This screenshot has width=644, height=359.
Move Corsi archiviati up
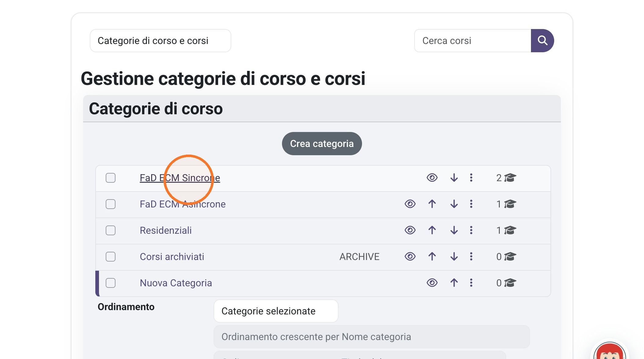tap(432, 257)
